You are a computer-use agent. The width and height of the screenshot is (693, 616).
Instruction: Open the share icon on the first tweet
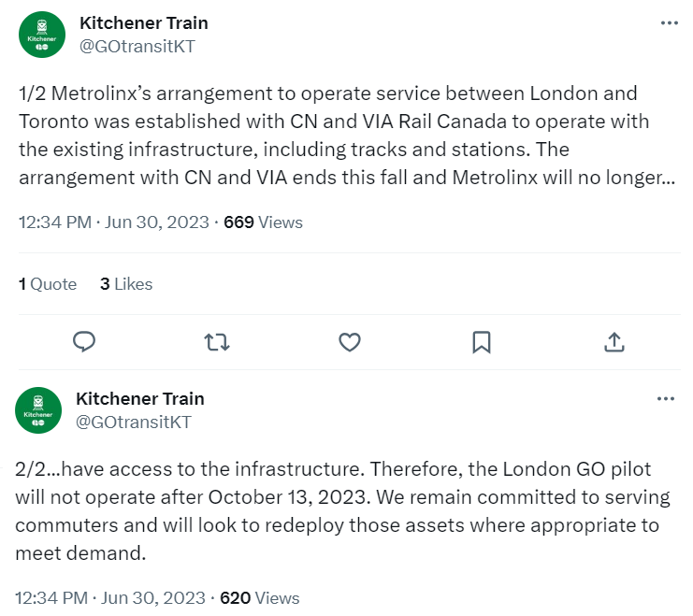point(614,342)
